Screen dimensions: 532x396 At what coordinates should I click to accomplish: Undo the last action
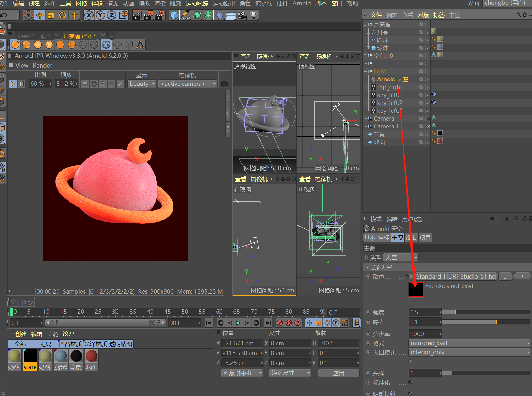click(x=3, y=15)
